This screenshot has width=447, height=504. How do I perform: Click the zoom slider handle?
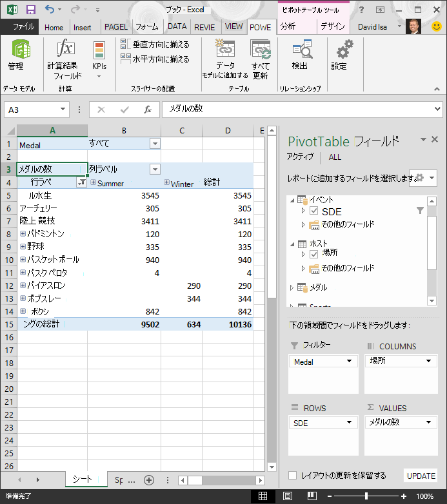tap(366, 496)
